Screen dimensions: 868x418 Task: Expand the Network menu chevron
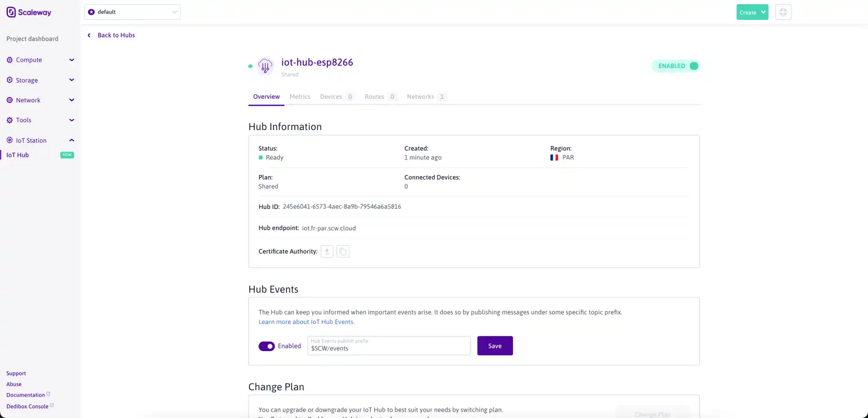[x=72, y=100]
